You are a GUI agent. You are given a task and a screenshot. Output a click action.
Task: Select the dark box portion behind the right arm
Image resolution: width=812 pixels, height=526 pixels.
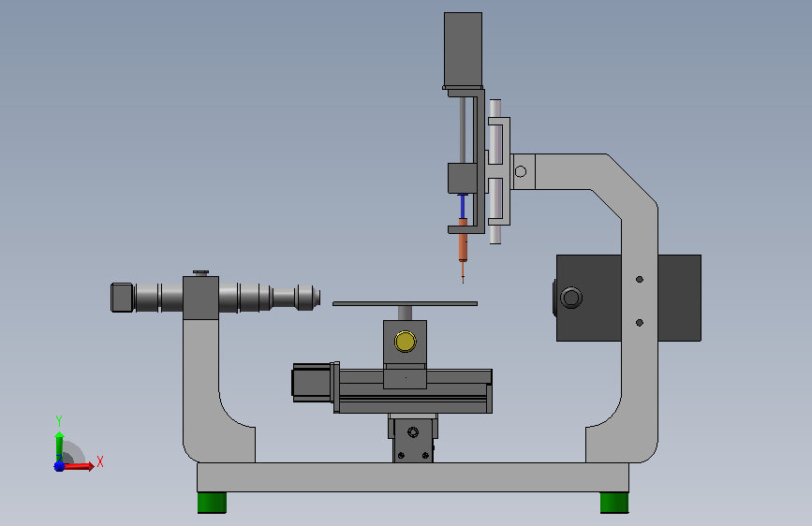point(679,298)
